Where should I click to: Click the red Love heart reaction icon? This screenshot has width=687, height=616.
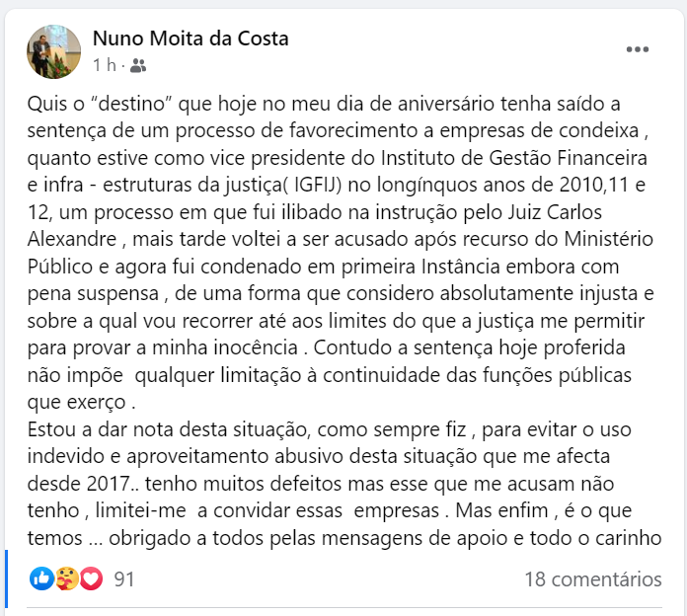(91, 579)
